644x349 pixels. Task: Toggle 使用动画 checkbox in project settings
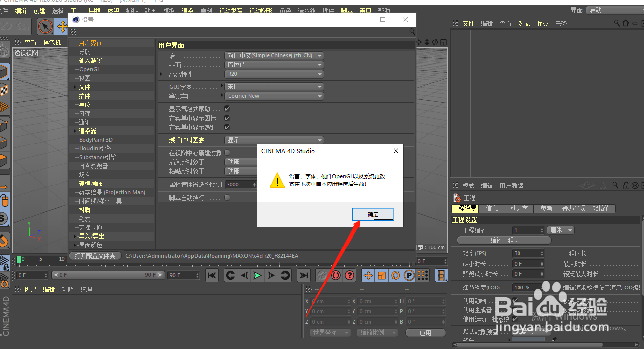(515, 301)
